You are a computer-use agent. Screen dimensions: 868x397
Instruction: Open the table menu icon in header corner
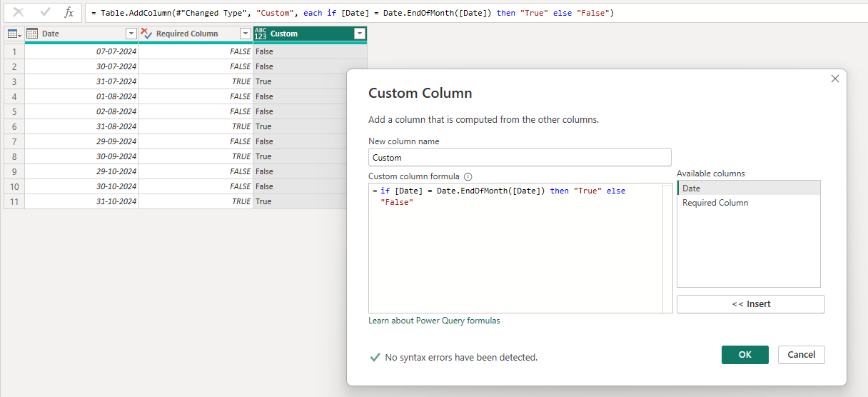tap(14, 34)
